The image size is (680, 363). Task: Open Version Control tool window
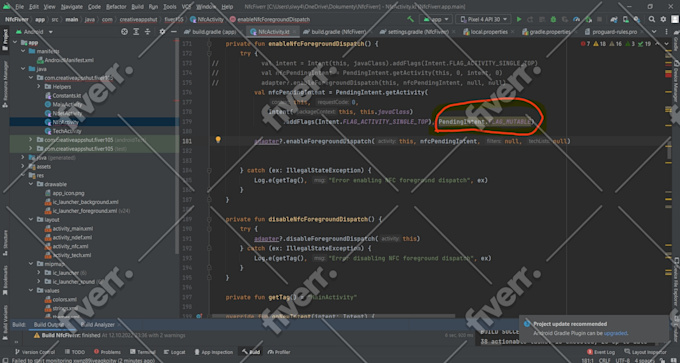click(x=35, y=352)
